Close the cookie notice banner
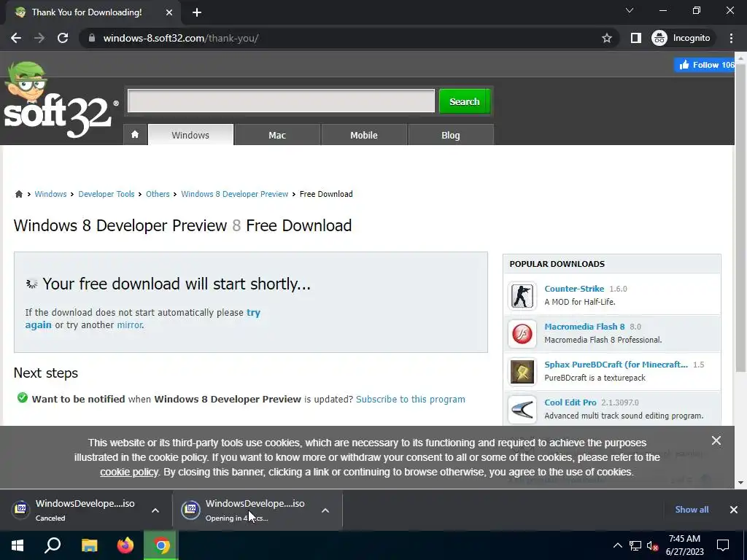This screenshot has width=747, height=560. click(716, 440)
